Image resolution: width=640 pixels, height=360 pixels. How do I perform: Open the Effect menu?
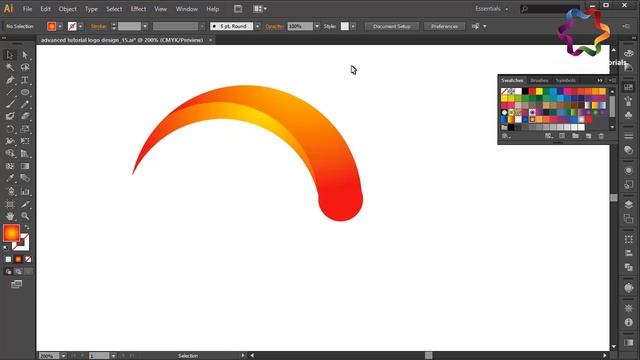[x=138, y=9]
